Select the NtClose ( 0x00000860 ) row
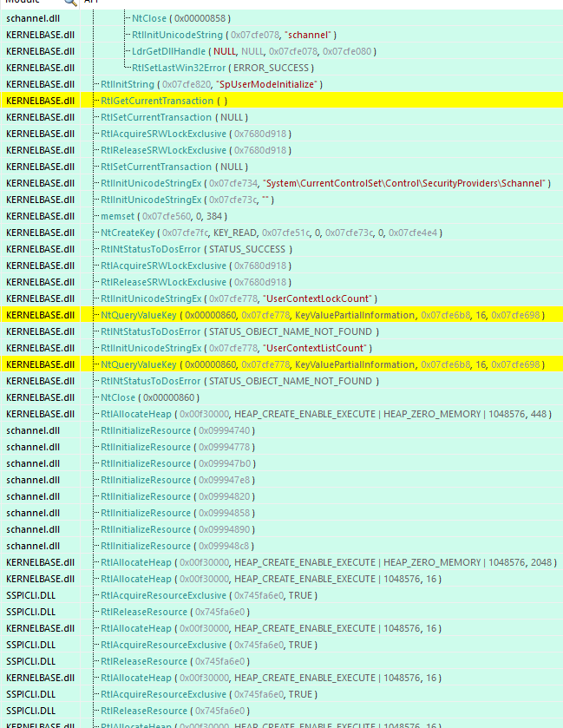Viewport: 563px width, 728px height. point(281,397)
